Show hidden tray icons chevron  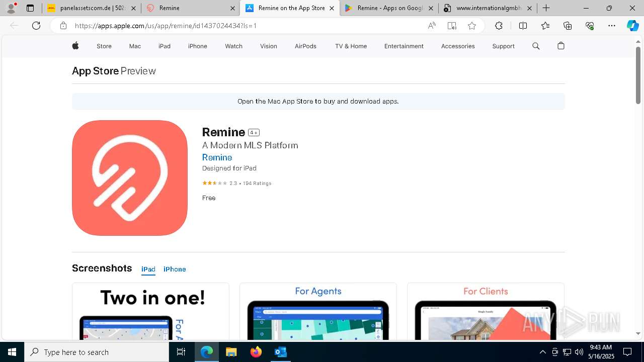click(542, 352)
